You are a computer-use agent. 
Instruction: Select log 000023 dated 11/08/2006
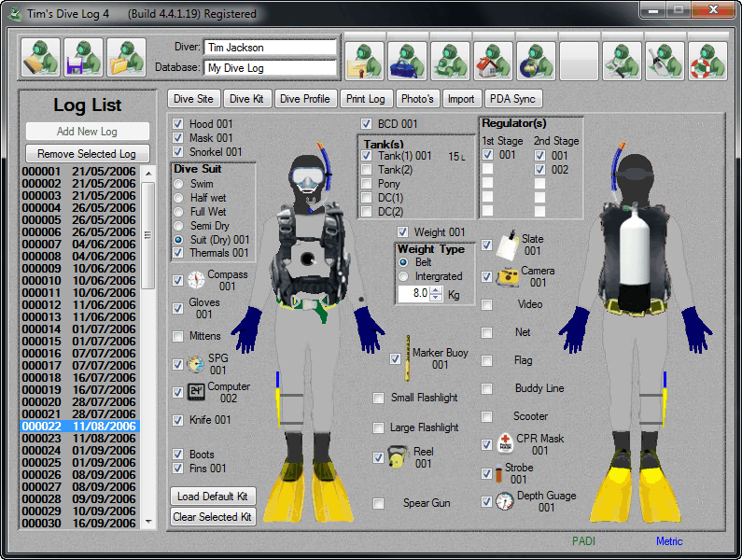[79, 439]
